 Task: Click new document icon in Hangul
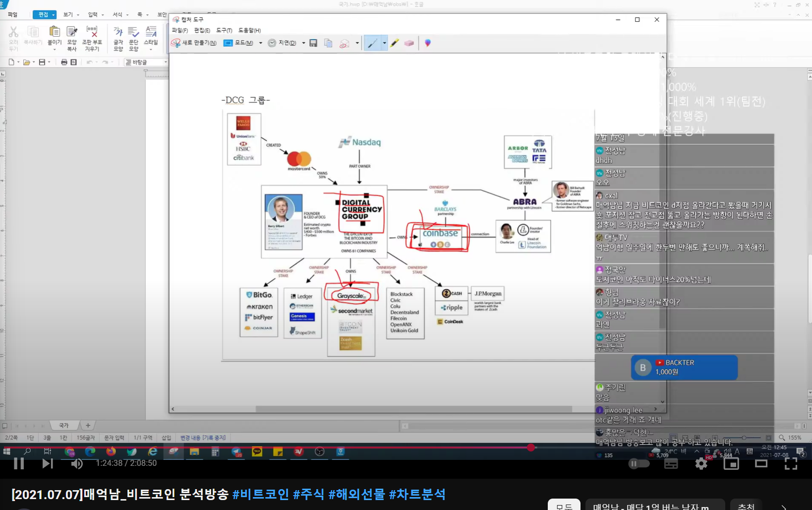point(11,62)
